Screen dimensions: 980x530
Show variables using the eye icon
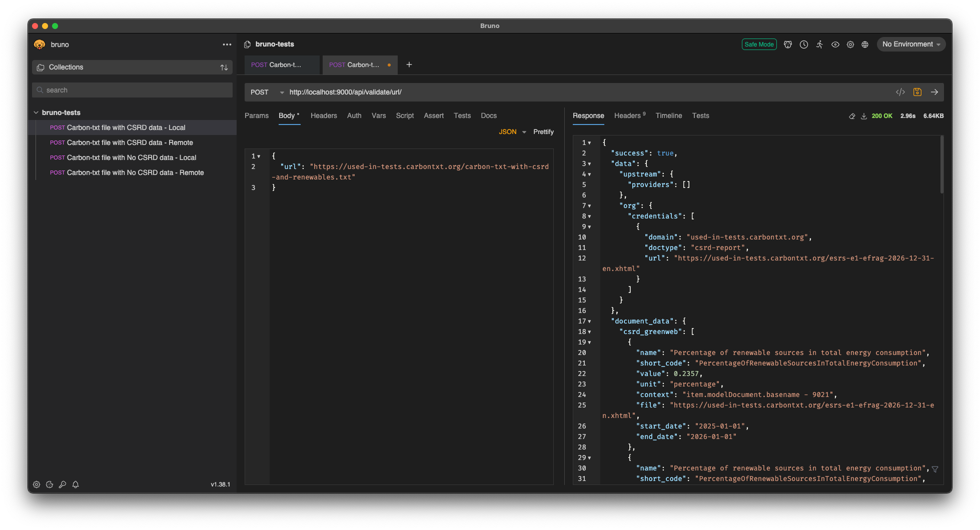835,44
